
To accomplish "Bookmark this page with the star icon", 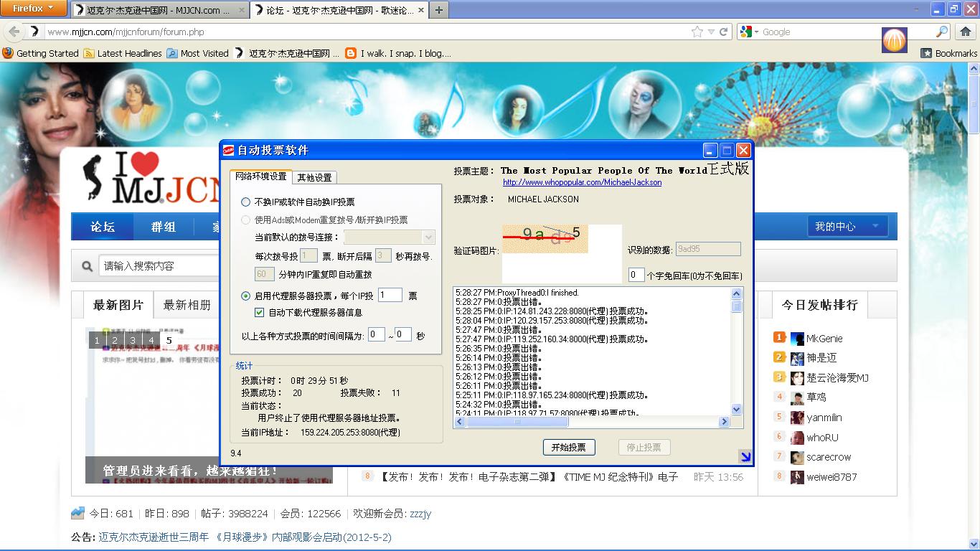I will (x=697, y=32).
